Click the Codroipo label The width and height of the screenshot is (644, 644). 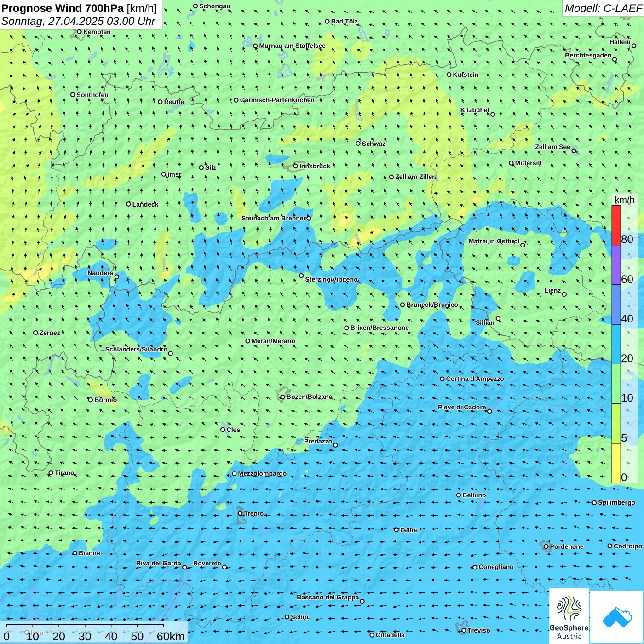coord(628,546)
